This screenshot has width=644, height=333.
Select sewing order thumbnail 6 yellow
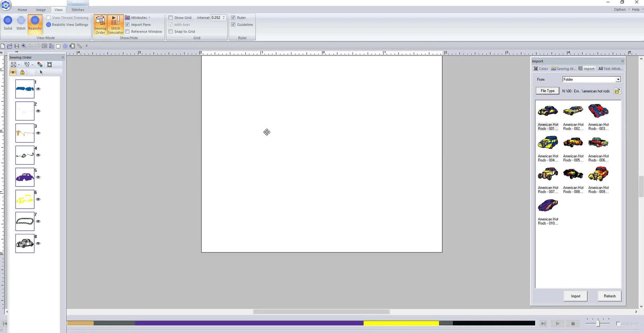[25, 199]
